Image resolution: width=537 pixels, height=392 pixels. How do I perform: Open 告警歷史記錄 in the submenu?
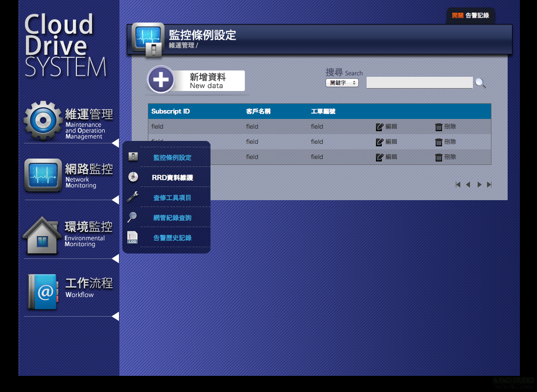pyautogui.click(x=172, y=238)
